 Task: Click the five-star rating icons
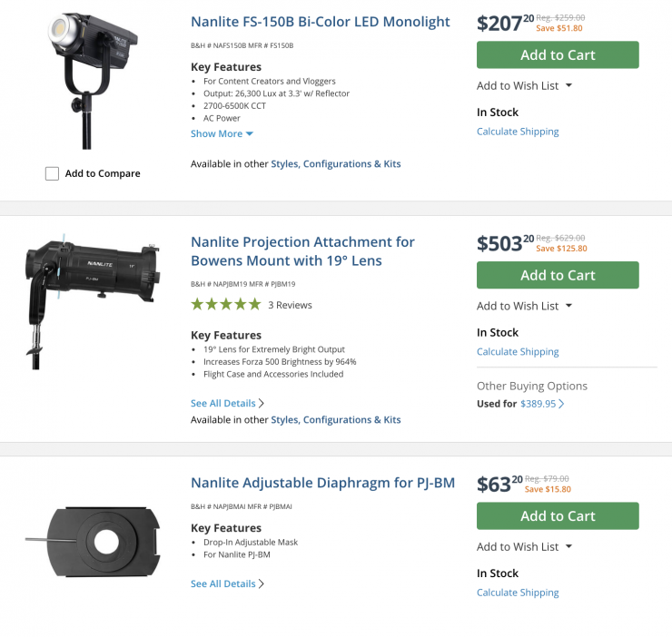tap(225, 305)
